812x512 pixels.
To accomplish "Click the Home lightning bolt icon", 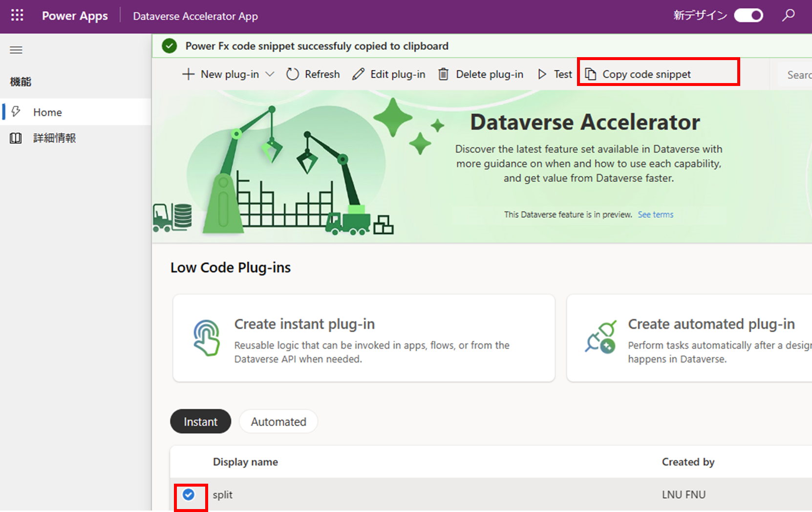I will pos(16,112).
